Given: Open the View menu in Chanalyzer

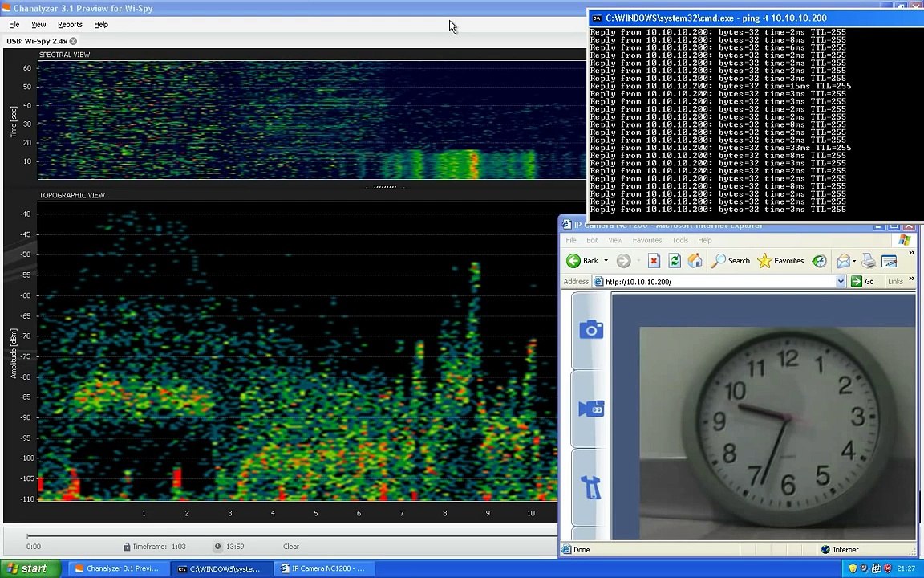Looking at the screenshot, I should point(38,25).
